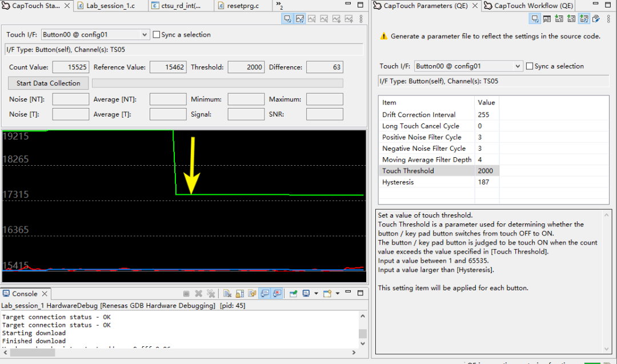Click the Clear Console icon
The height and width of the screenshot is (364, 617).
click(x=227, y=294)
